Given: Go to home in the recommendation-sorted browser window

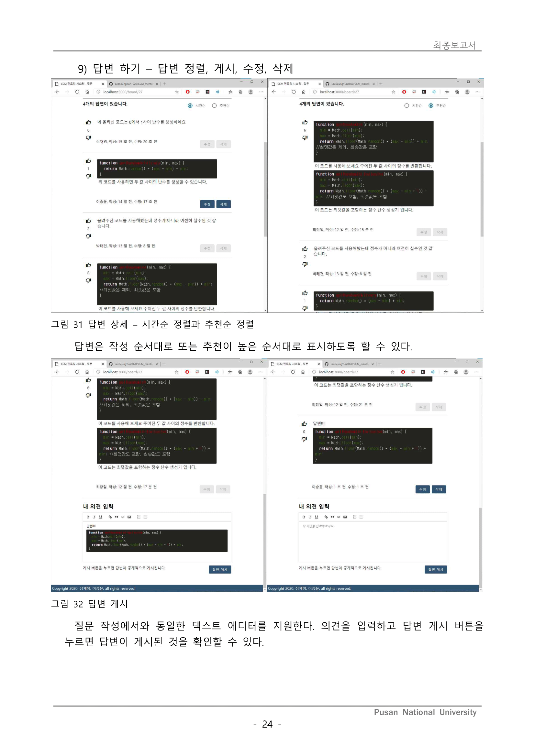Looking at the screenshot, I should [x=303, y=92].
